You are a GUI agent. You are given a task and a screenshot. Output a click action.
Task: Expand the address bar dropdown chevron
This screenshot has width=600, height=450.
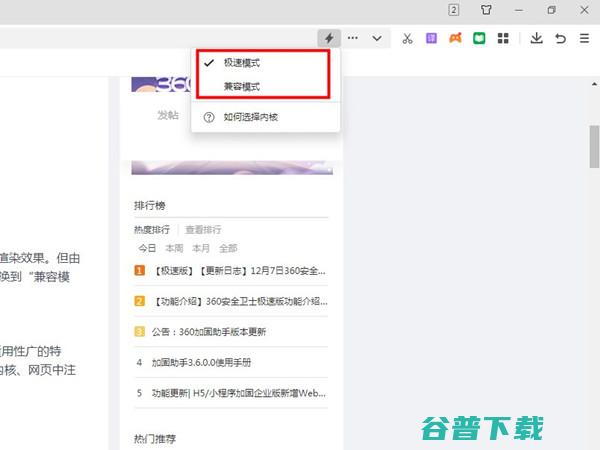[x=377, y=38]
